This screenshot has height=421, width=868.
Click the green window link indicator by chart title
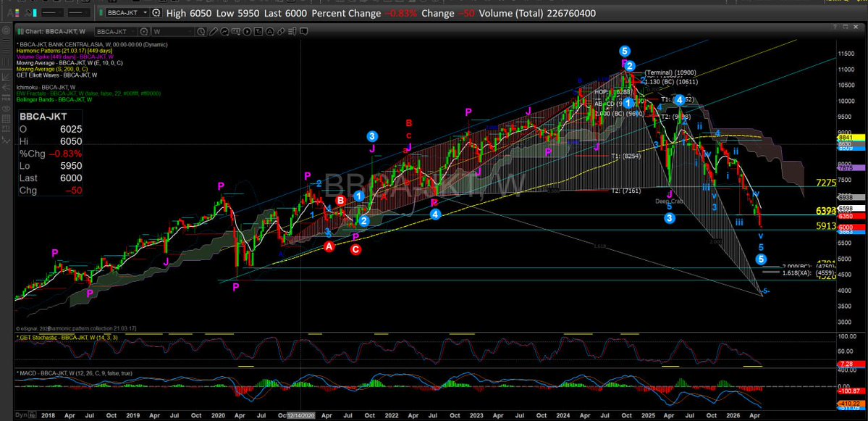point(20,32)
